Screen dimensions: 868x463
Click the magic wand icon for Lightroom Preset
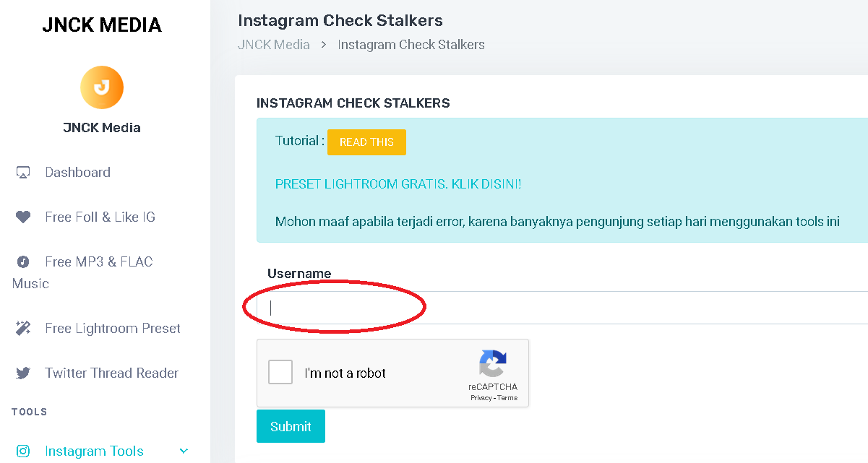(x=23, y=329)
